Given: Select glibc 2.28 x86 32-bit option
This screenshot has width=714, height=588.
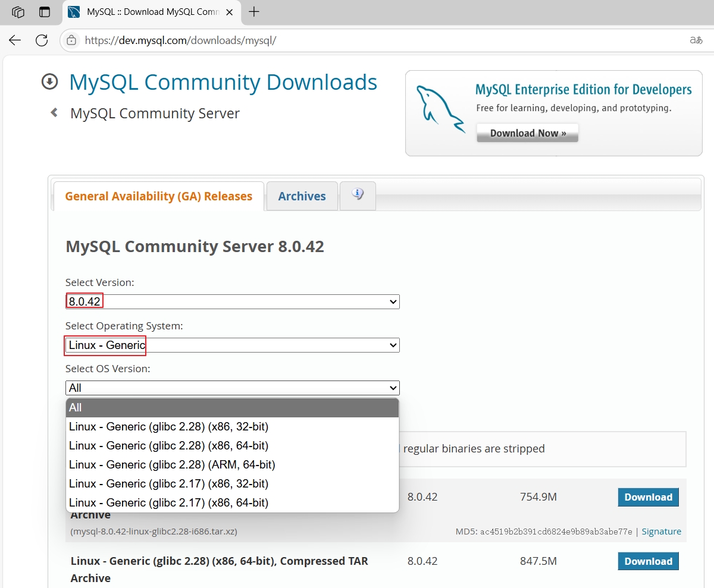Looking at the screenshot, I should pos(232,427).
